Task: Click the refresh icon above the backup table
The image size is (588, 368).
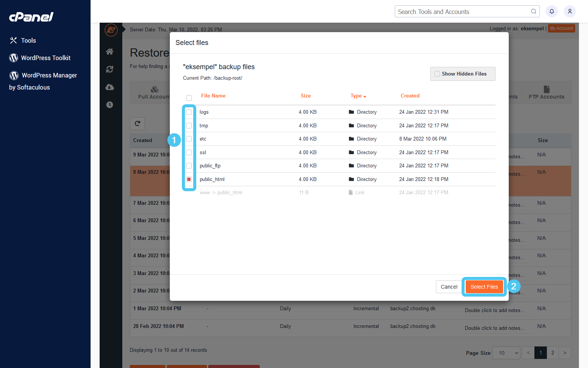Action: [137, 124]
